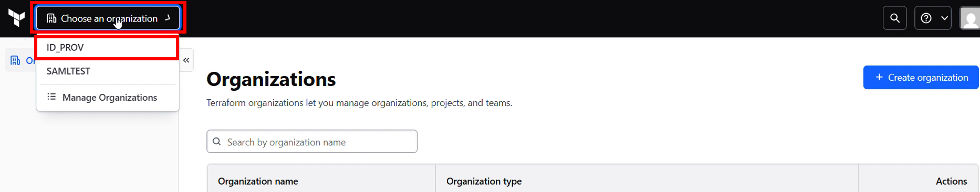This screenshot has height=192, width=980.
Task: Click the search magnifier icon in the header
Action: click(895, 18)
